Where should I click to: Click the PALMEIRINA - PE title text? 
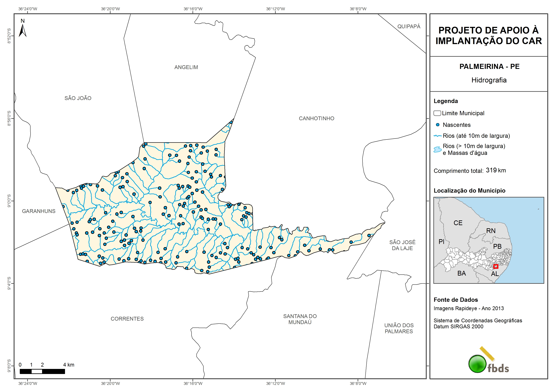tap(489, 66)
